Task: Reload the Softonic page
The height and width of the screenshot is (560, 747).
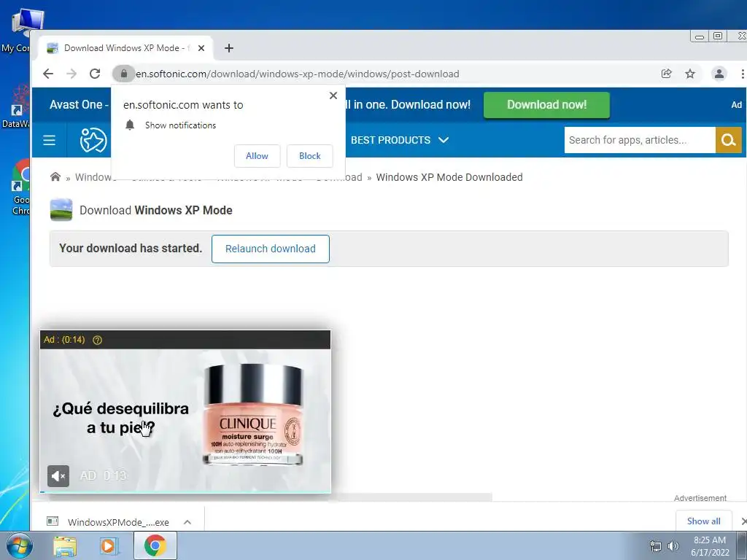Action: [x=95, y=74]
